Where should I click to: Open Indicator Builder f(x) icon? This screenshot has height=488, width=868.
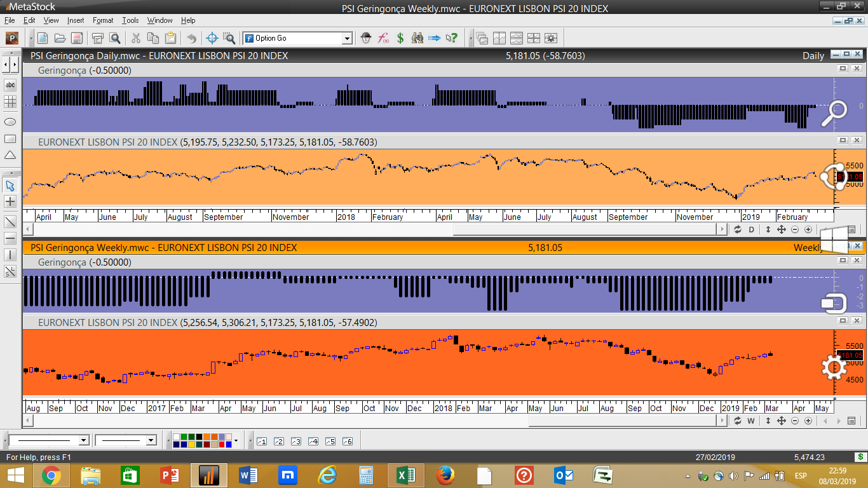pos(383,38)
